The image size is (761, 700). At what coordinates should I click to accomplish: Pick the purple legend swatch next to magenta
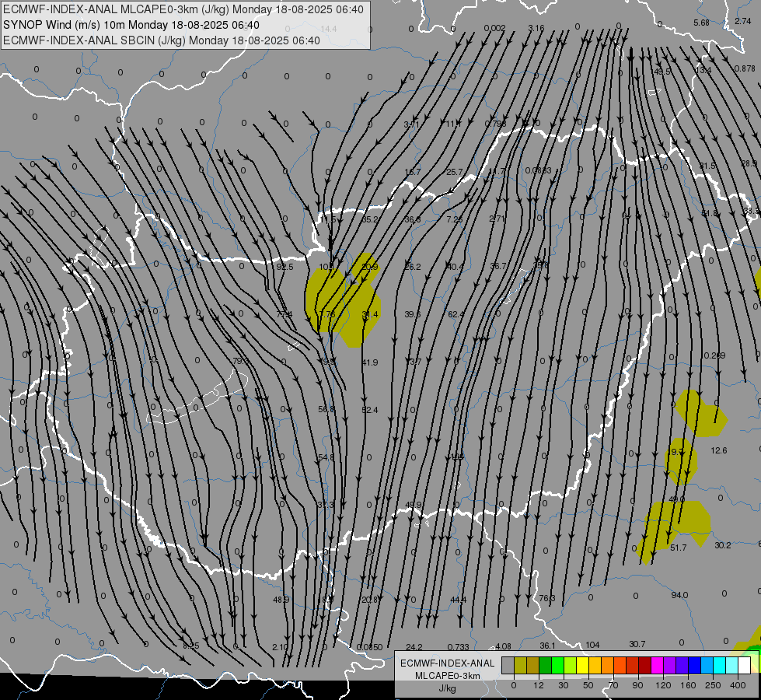670,666
